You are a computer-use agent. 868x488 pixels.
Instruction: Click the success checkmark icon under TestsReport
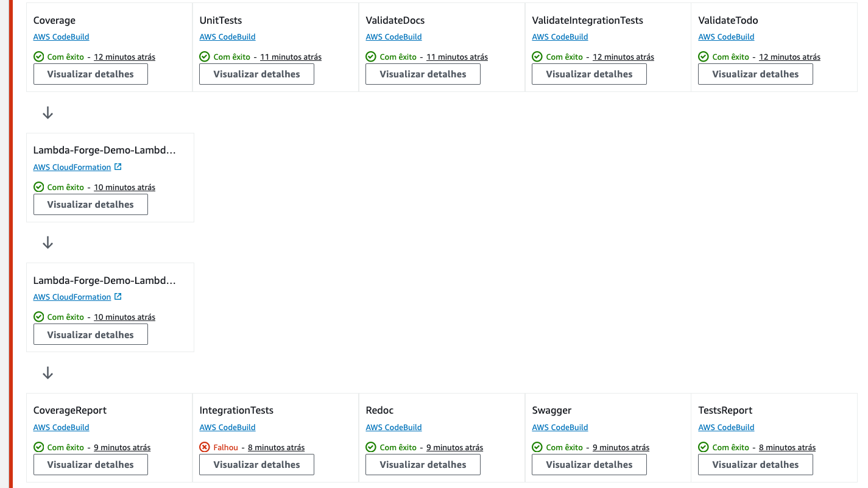pyautogui.click(x=704, y=447)
